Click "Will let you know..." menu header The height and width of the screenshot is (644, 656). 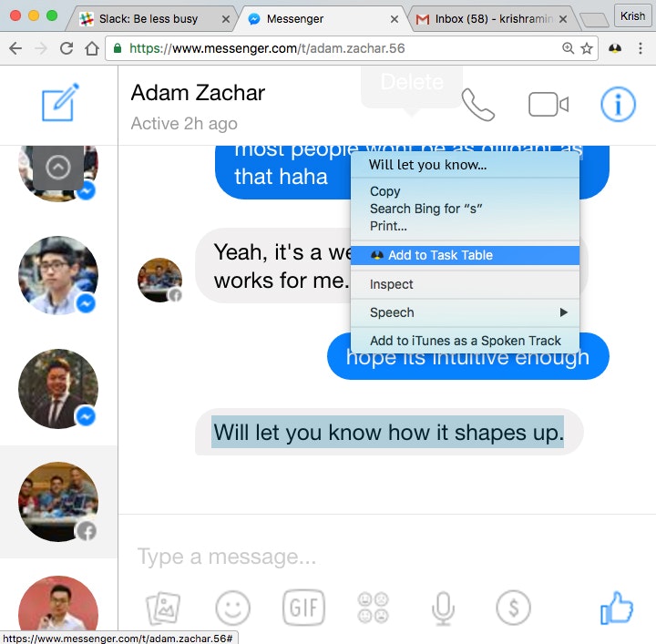tap(465, 165)
